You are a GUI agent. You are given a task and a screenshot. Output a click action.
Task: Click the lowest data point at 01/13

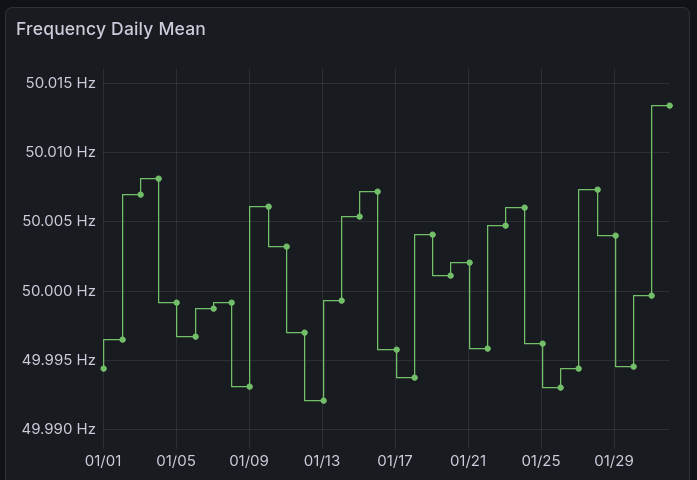pyautogui.click(x=323, y=401)
